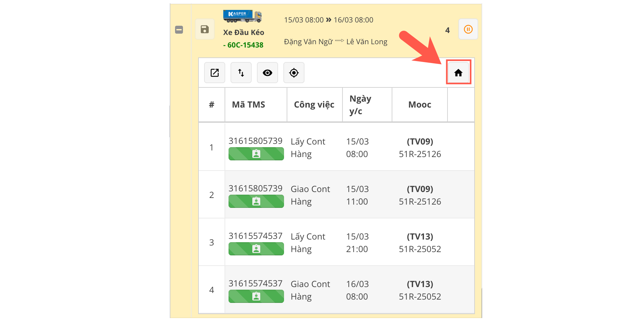644x324 pixels.
Task: Toggle the eye visibility button
Action: (267, 73)
